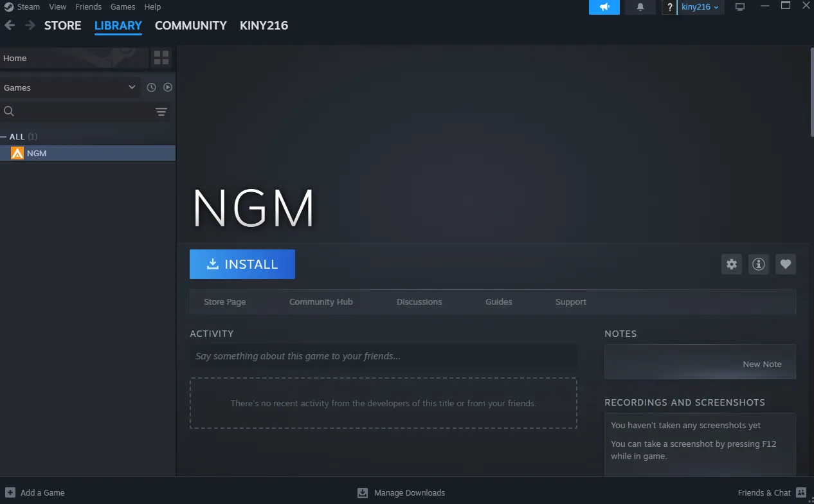Viewport: 814px width, 504px height.
Task: Open the Games menu
Action: click(123, 7)
